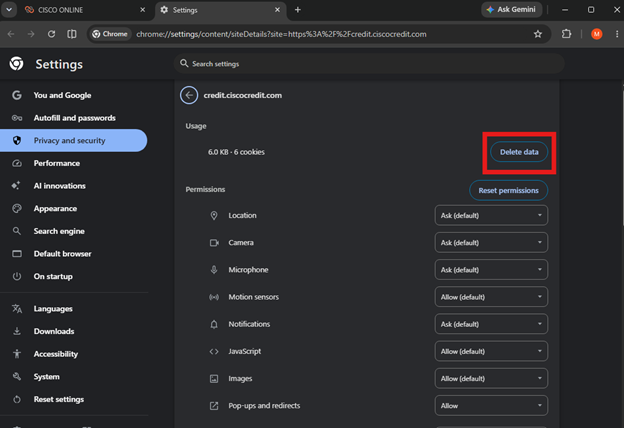Viewport: 624px width, 428px height.
Task: Open the Images permission dropdown
Action: click(491, 379)
